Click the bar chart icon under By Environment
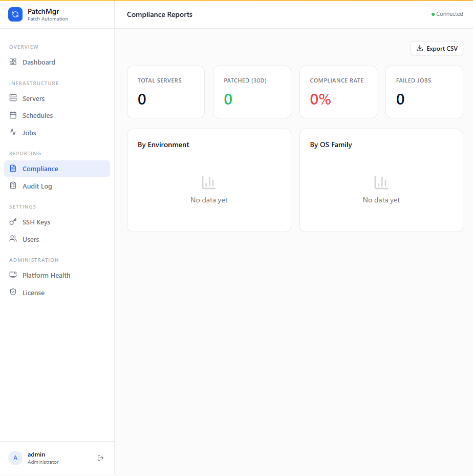The height and width of the screenshot is (476, 473). (209, 182)
